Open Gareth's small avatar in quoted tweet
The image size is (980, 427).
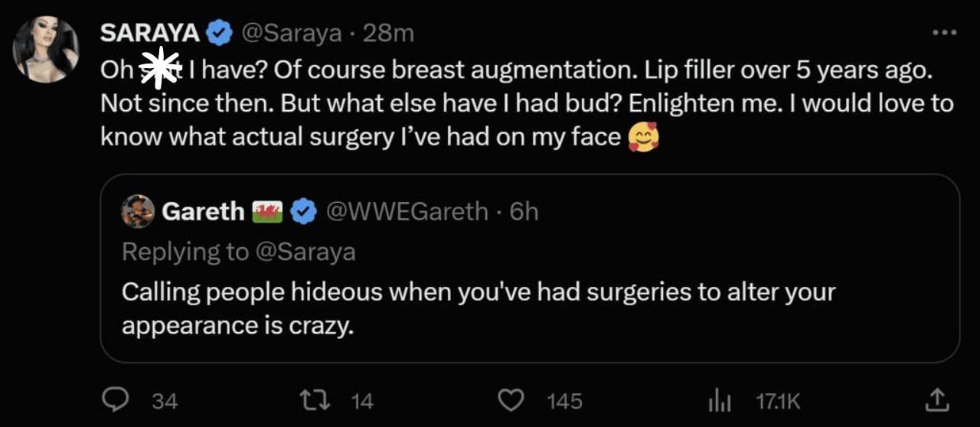coord(139,212)
